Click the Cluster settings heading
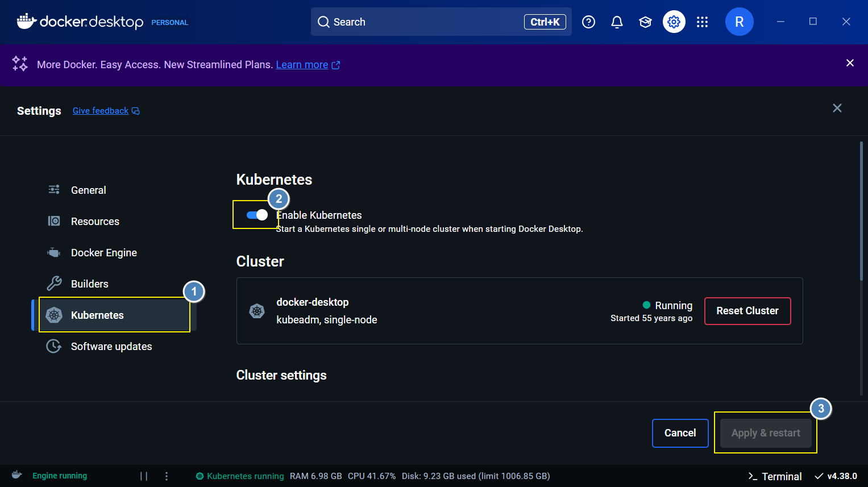 (x=281, y=375)
